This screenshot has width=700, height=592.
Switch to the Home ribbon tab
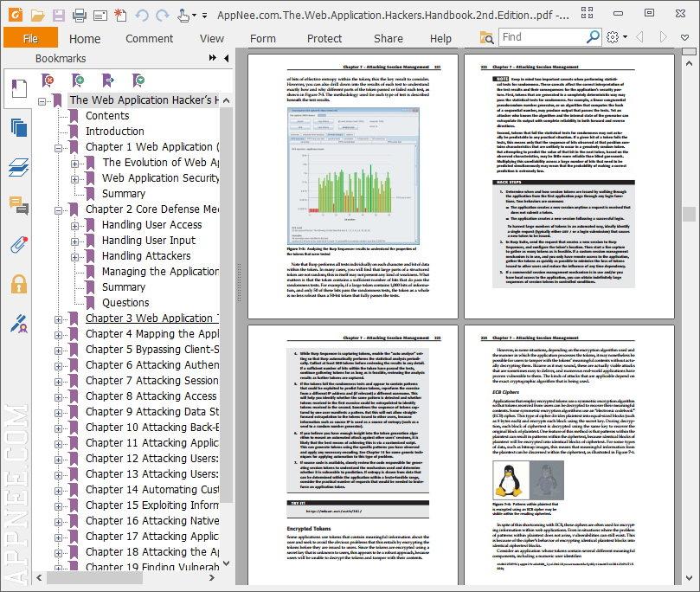point(85,39)
